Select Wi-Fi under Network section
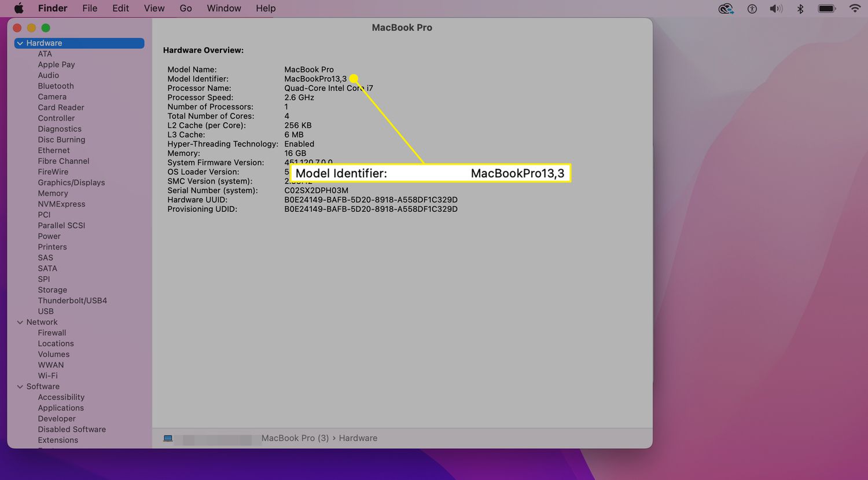The image size is (868, 480). 47,376
